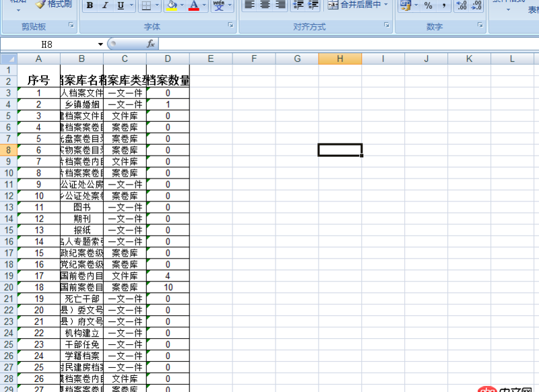Toggle bold formatting
This screenshot has width=539, height=392.
pos(90,5)
